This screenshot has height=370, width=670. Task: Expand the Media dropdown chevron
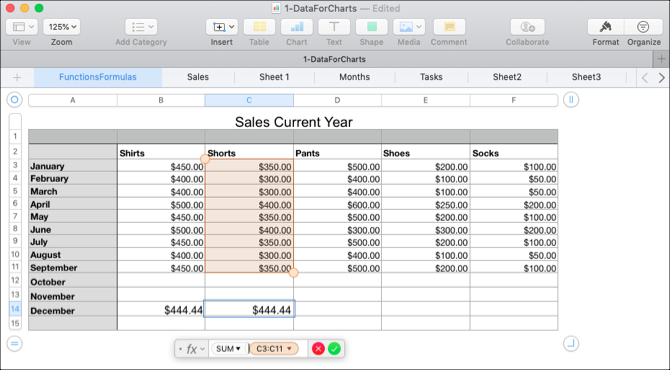419,27
